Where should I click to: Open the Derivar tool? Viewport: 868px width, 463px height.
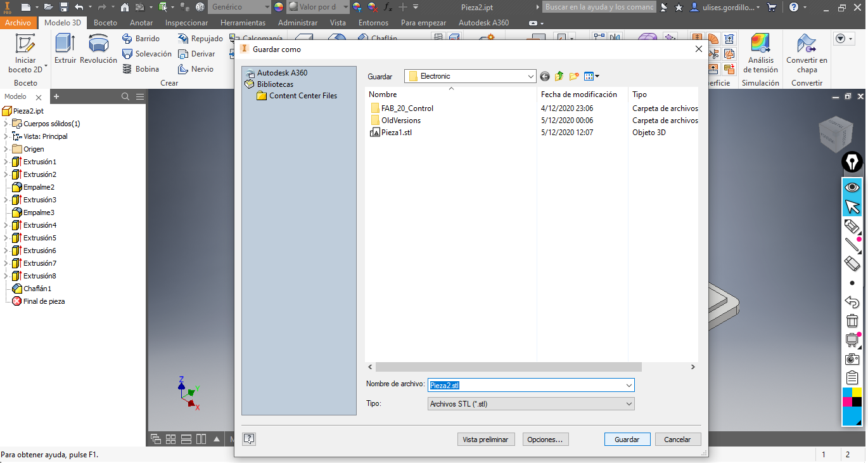(196, 54)
